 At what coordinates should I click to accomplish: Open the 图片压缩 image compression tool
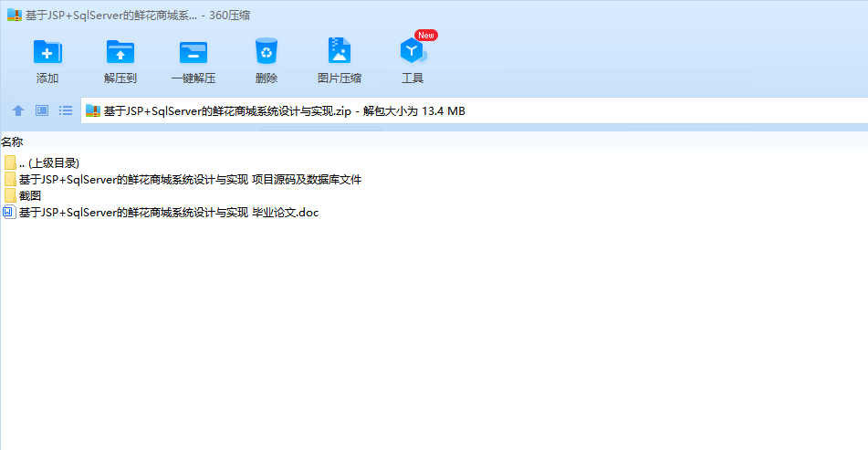(x=340, y=51)
